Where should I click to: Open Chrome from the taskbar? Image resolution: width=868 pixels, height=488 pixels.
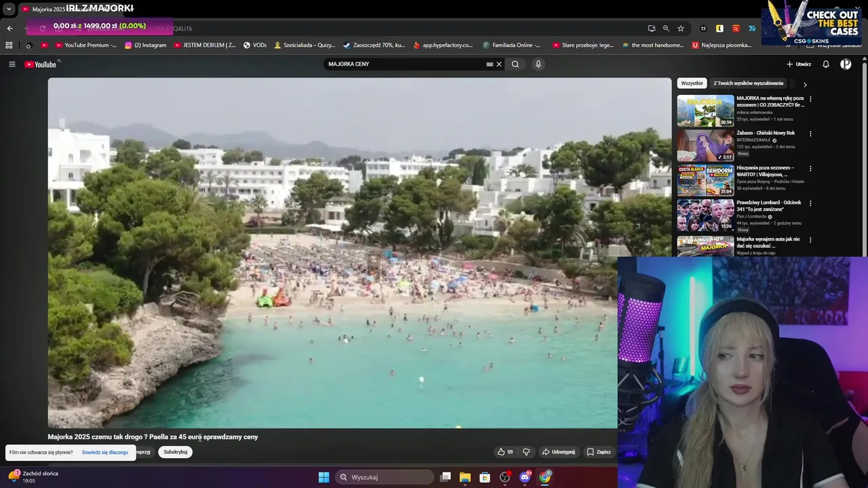(545, 477)
